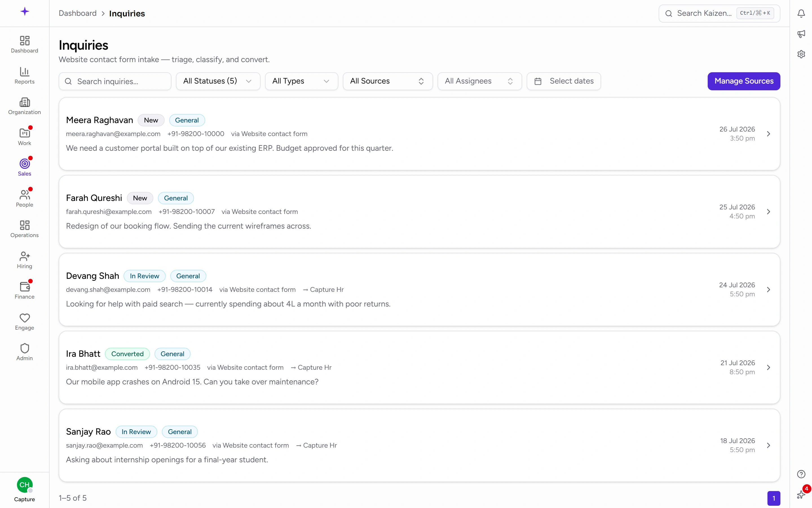
Task: Click the Android 15 crash message text
Action: 192,382
